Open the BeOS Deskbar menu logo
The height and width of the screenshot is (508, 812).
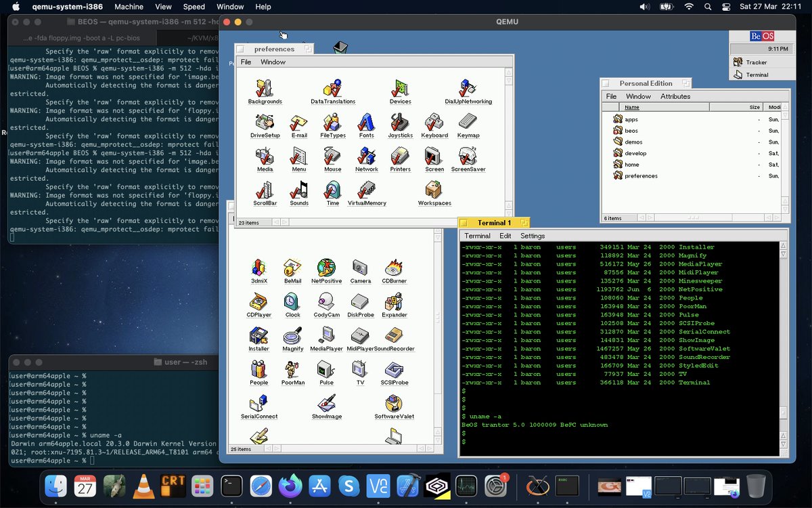(x=762, y=36)
